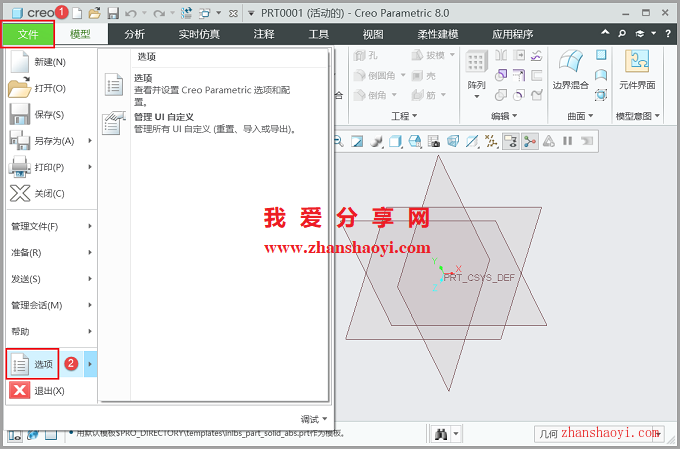Open datum display filters icon
Screen dimensions: 680x449
(x=491, y=141)
